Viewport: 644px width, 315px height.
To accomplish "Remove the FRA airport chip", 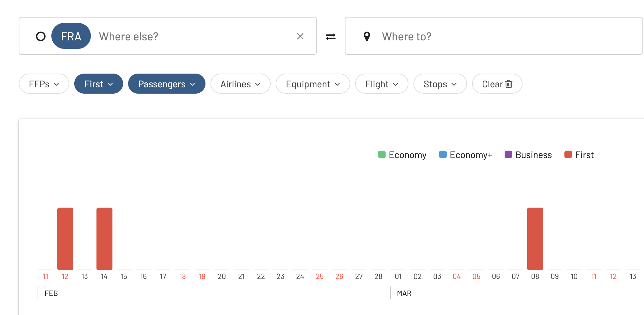I will 71,36.
